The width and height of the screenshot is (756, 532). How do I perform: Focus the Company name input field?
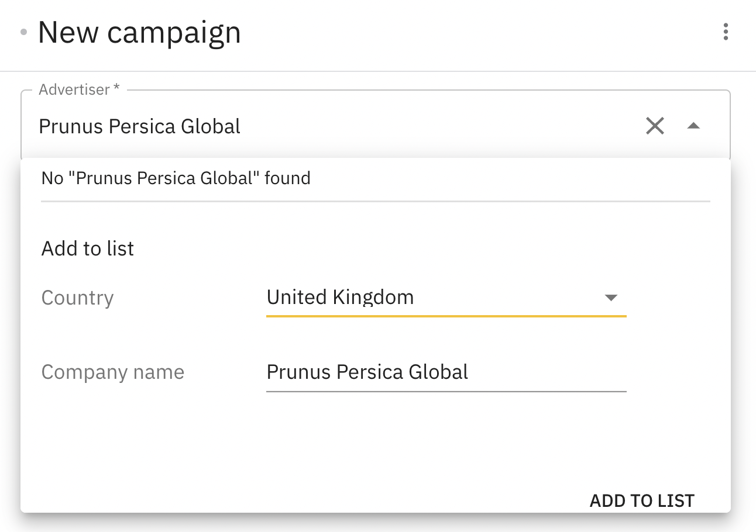click(x=445, y=372)
